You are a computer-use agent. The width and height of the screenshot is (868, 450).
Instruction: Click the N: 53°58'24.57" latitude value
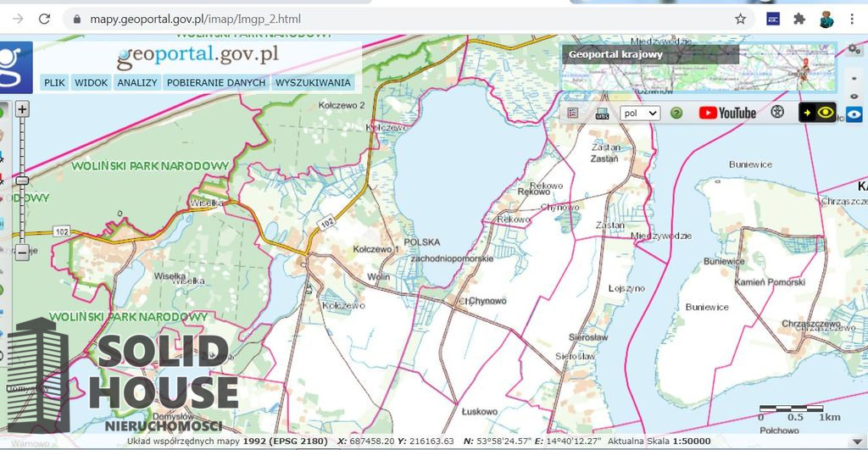tap(495, 442)
